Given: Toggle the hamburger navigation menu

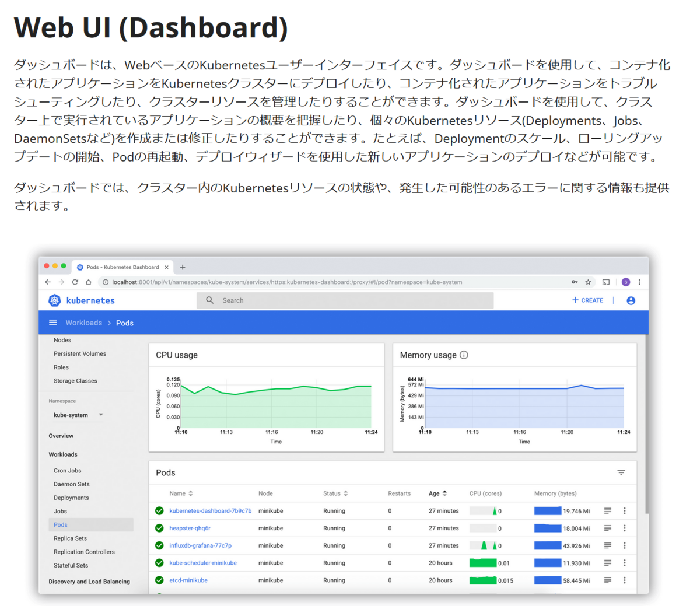Looking at the screenshot, I should click(52, 323).
